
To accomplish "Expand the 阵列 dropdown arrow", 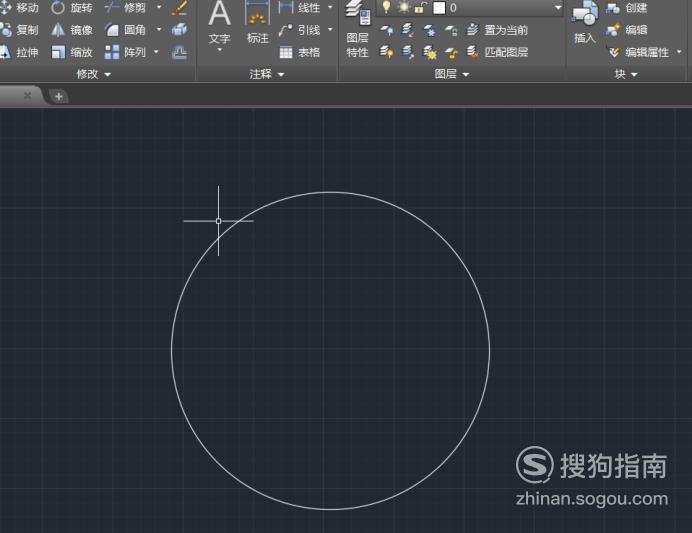I will (x=156, y=52).
